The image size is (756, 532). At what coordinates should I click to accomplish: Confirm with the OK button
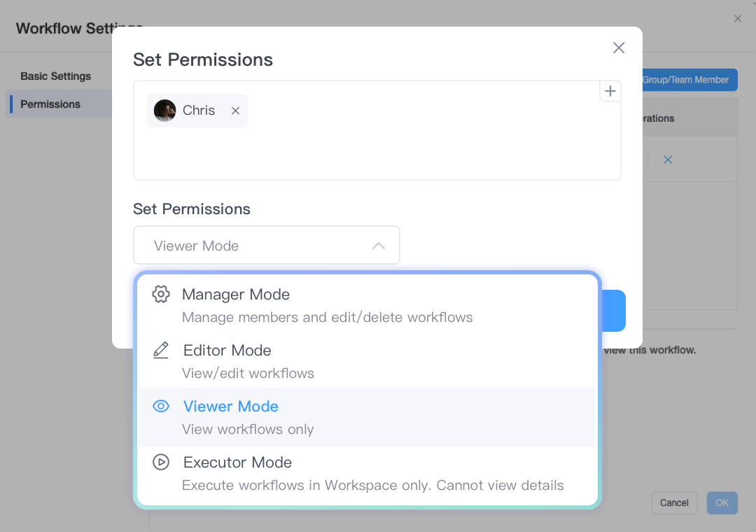coord(722,503)
